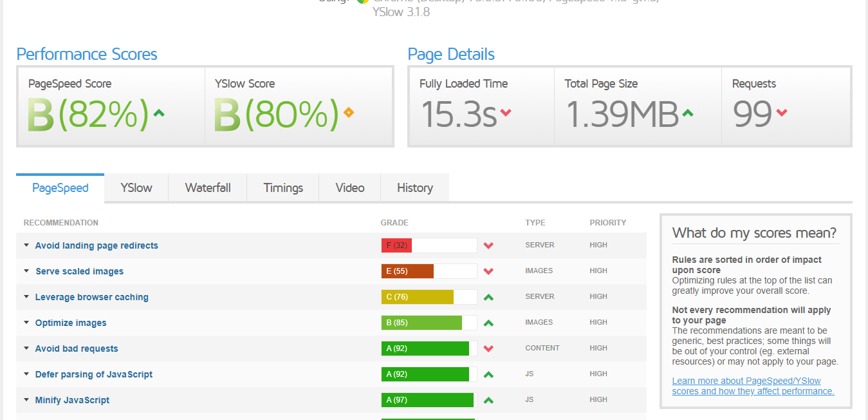Viewport: 868px width, 420px height.
Task: Click the 99 requests value
Action: pos(752,114)
